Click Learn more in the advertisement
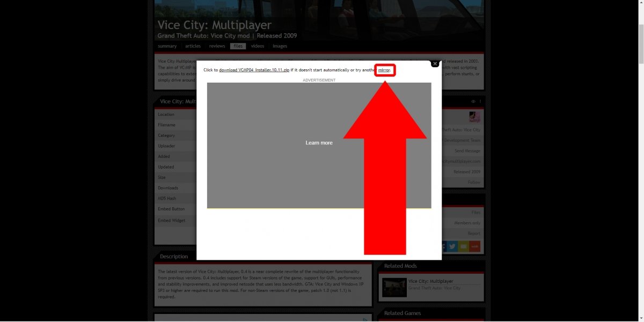Viewport: 644px width, 322px height. click(319, 143)
